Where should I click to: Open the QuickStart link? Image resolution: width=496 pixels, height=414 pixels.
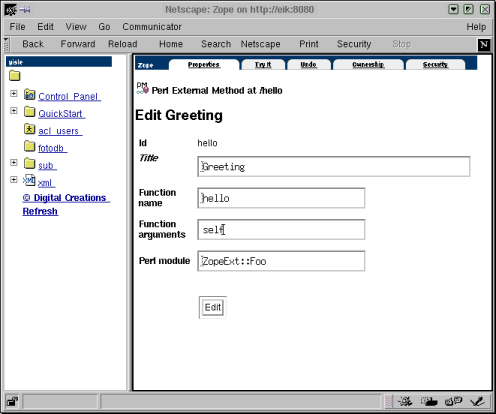point(62,114)
